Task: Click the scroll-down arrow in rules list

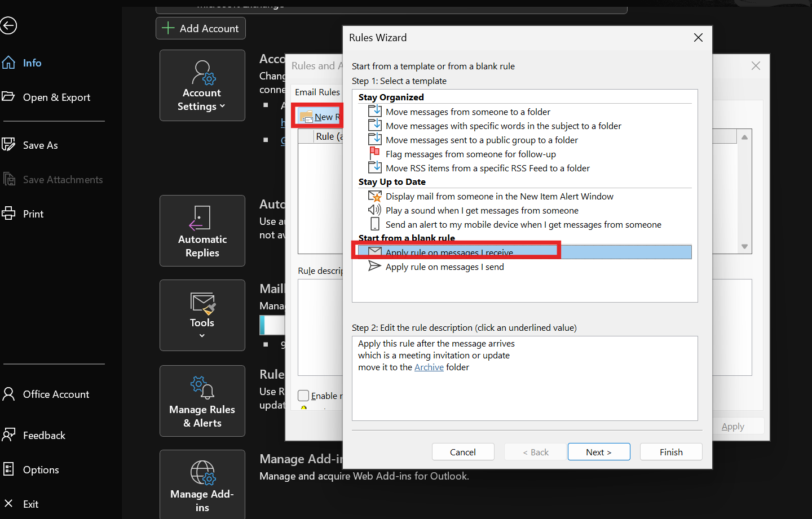Action: (744, 246)
